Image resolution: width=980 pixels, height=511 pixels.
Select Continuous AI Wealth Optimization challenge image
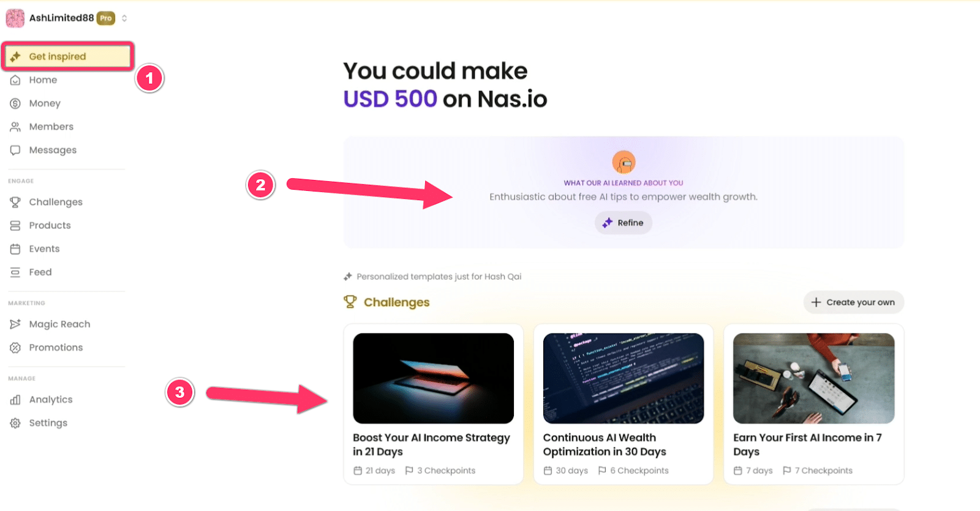[623, 378]
